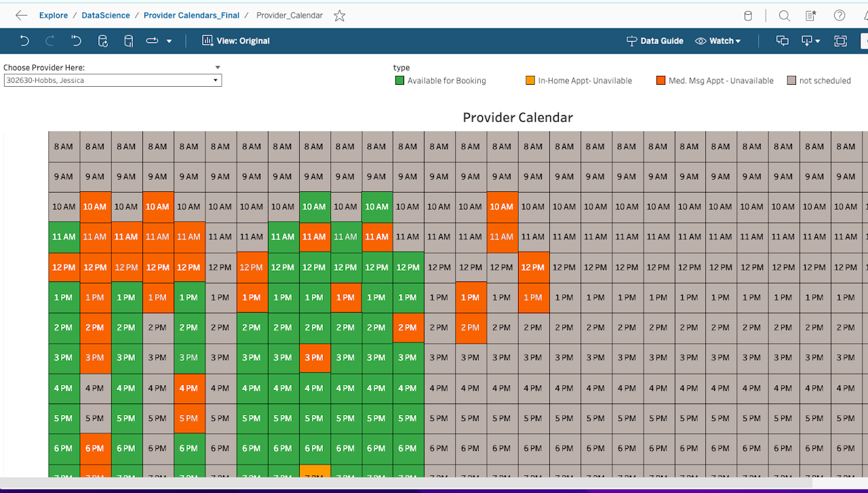The height and width of the screenshot is (493, 868).
Task: Expand the Choose Provider dropdown
Action: pos(113,80)
